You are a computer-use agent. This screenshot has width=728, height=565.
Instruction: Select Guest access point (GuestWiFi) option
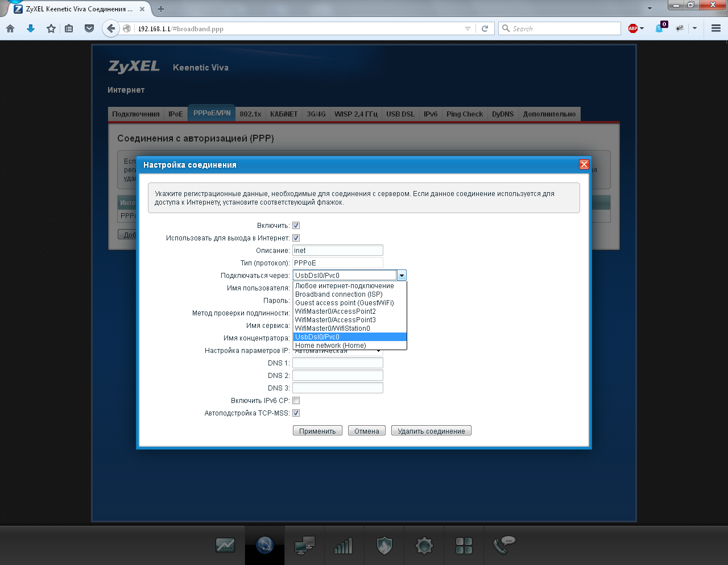point(350,303)
